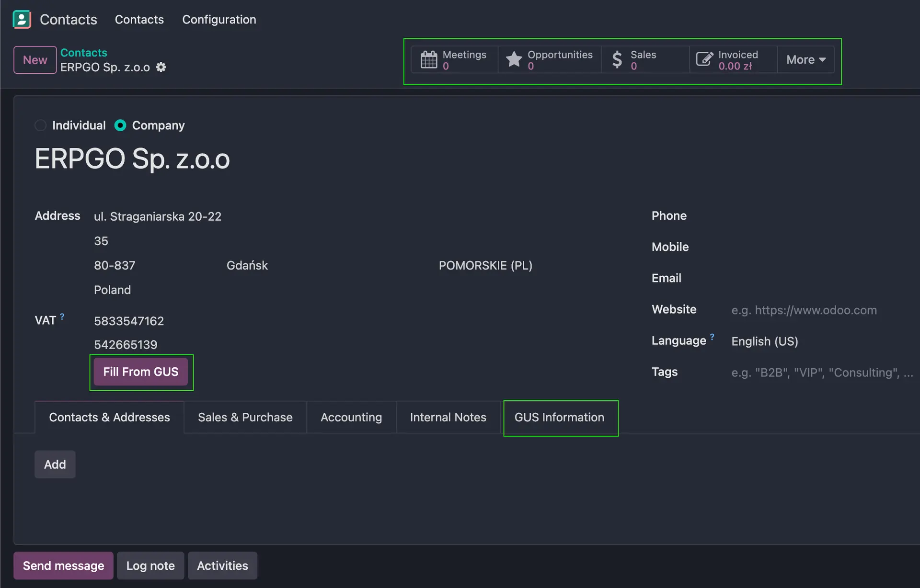Click the Invoiced pencil icon
This screenshot has height=588, width=920.
704,60
